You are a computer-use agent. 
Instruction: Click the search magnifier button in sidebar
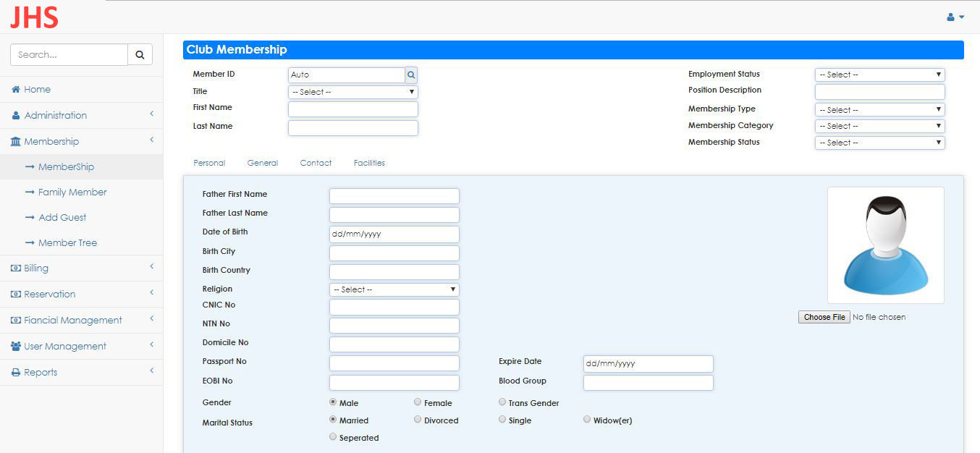coord(140,54)
